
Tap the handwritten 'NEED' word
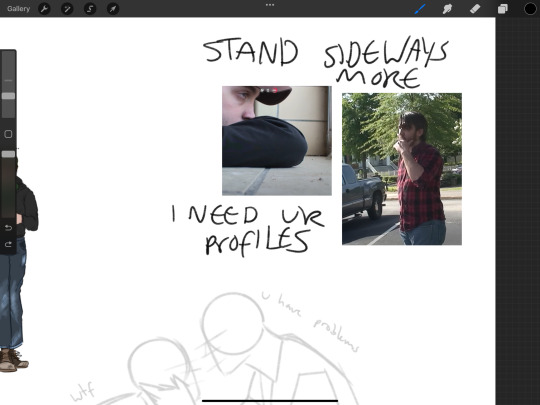[223, 215]
